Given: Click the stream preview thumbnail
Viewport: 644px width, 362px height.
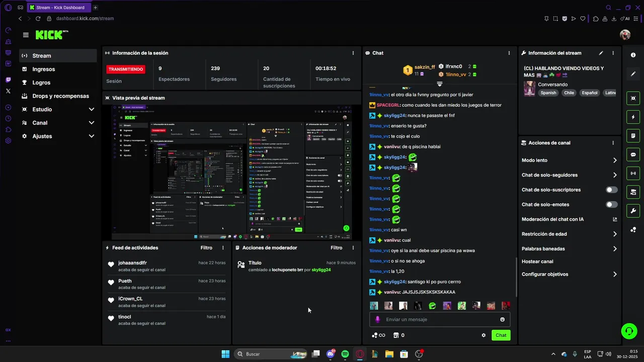Looking at the screenshot, I should click(232, 172).
